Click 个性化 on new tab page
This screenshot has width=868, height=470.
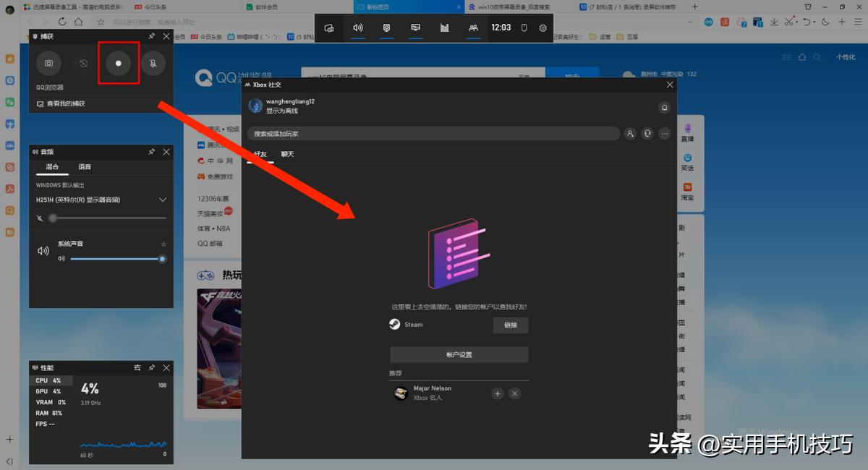coord(846,57)
